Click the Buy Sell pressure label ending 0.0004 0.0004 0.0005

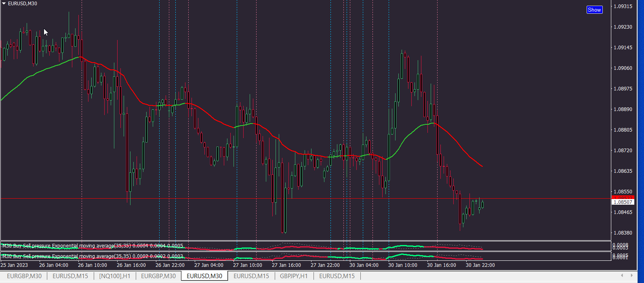coord(93,245)
